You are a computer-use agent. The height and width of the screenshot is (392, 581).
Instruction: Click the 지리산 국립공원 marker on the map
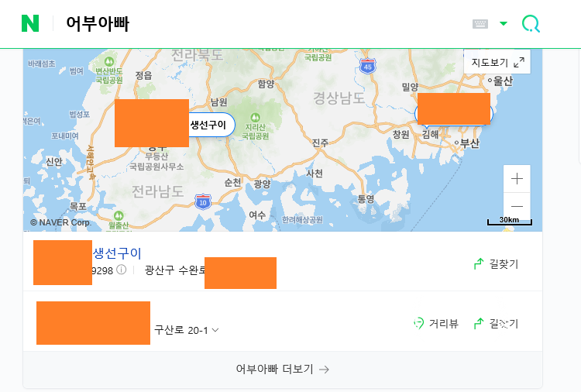click(x=256, y=126)
